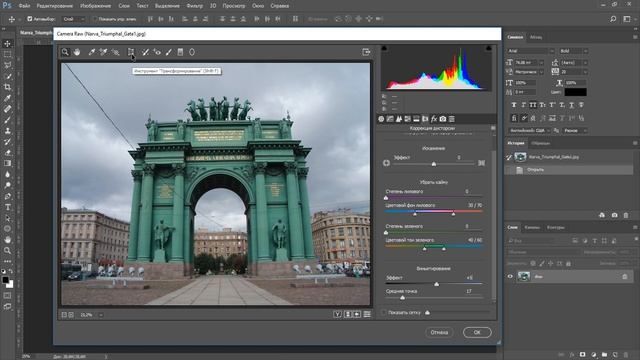Screen dimensions: 640x360
Task: Click the Cancel button in Camera Raw dialog
Action: click(439, 332)
